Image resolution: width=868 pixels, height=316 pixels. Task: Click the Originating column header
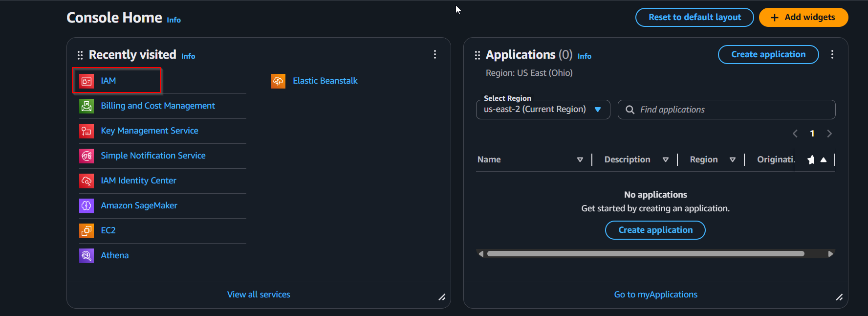point(776,159)
